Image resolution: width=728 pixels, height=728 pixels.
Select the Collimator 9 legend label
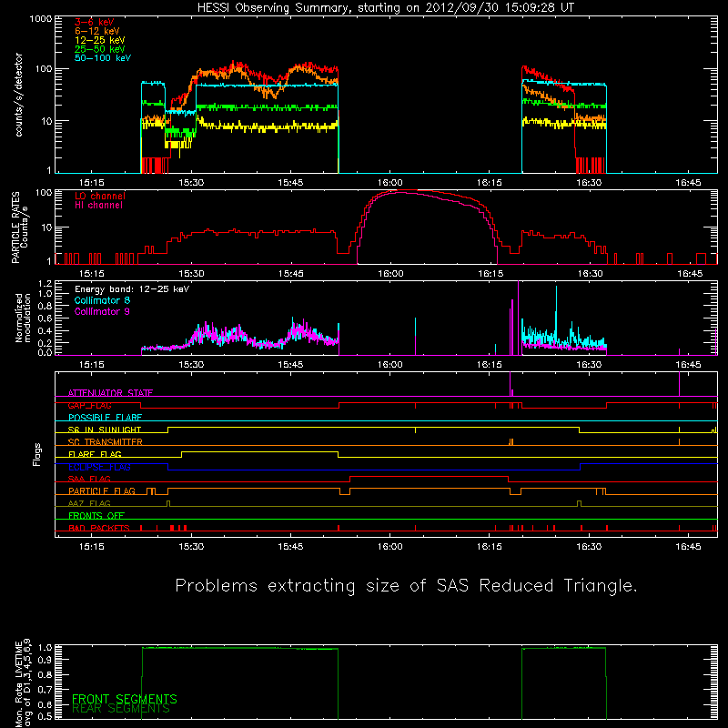(x=102, y=311)
